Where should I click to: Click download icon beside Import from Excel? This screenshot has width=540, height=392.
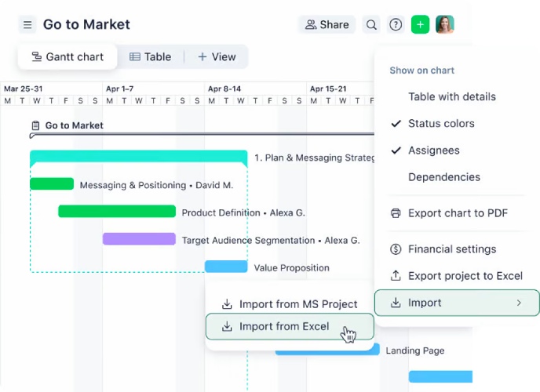[227, 326]
